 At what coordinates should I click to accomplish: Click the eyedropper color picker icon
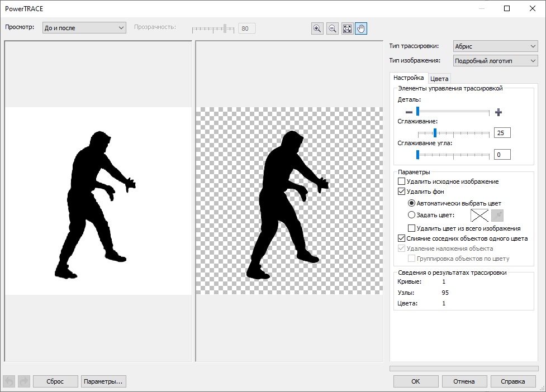click(497, 215)
